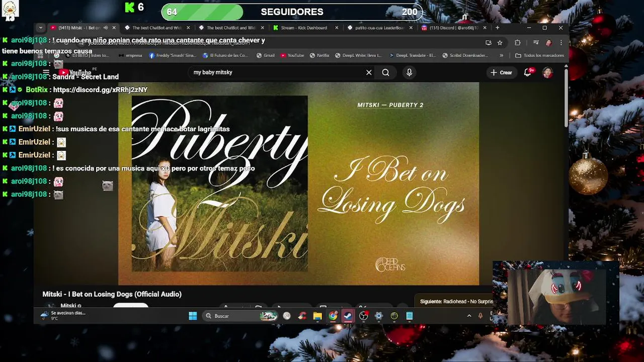Image resolution: width=644 pixels, height=362 pixels.
Task: Open the Netflix bookmark
Action: [x=319, y=55]
